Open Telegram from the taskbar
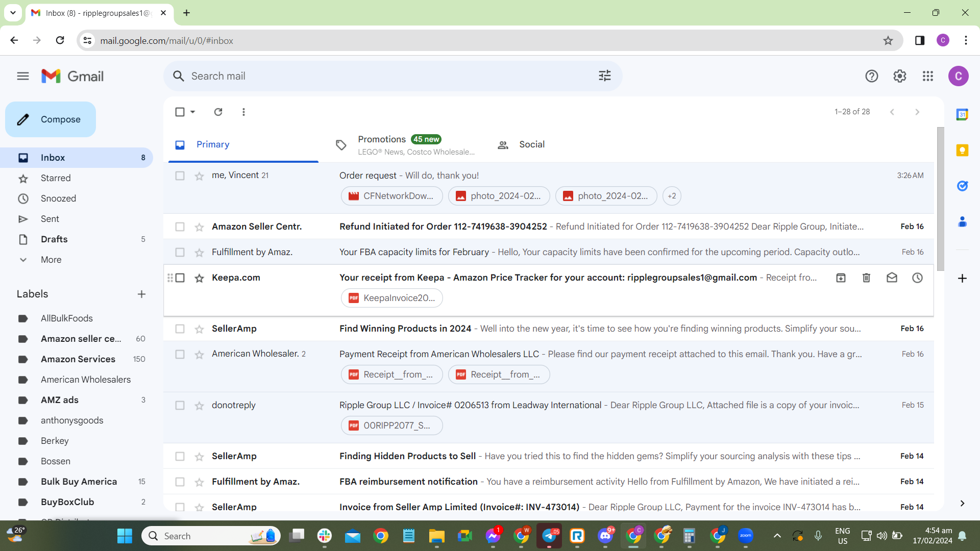Screen dimensions: 980x551 click(x=549, y=536)
